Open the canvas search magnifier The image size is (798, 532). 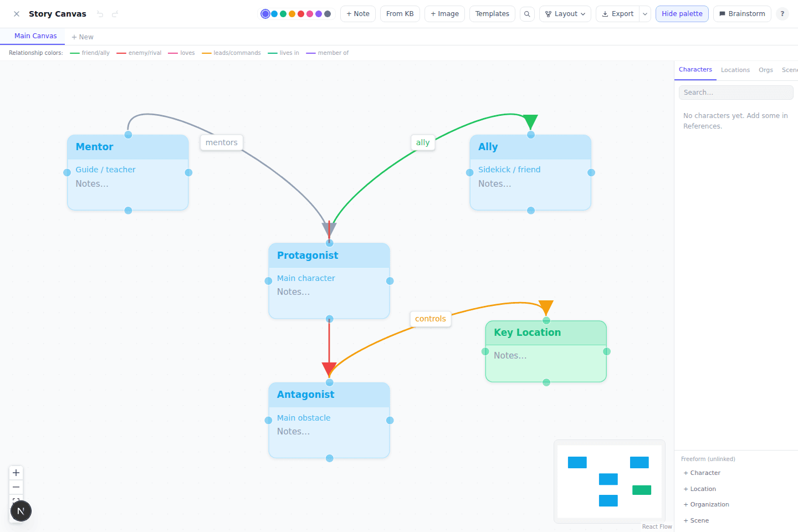point(527,14)
